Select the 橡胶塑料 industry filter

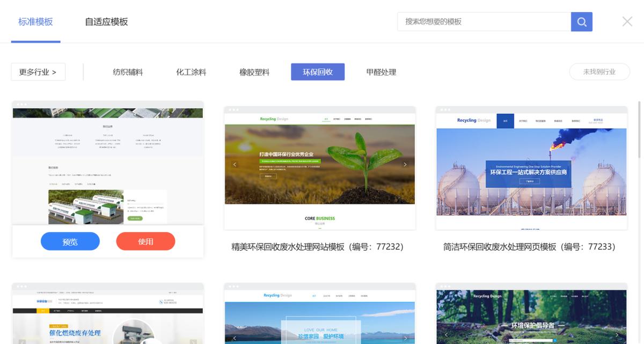pos(254,71)
